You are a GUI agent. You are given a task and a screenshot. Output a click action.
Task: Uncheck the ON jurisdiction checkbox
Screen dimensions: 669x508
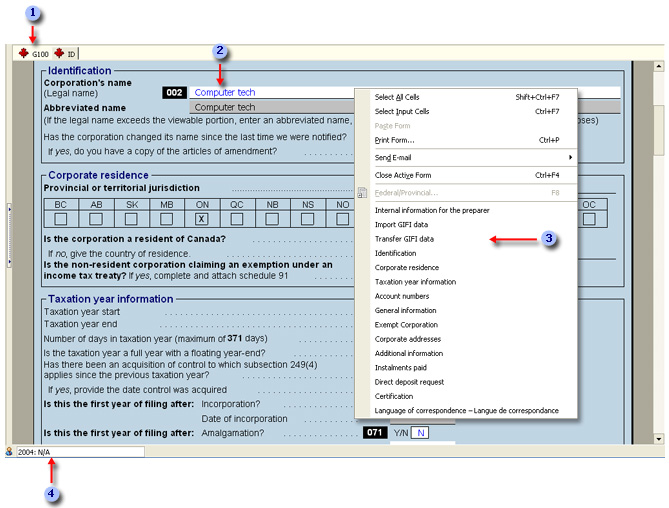tap(202, 219)
